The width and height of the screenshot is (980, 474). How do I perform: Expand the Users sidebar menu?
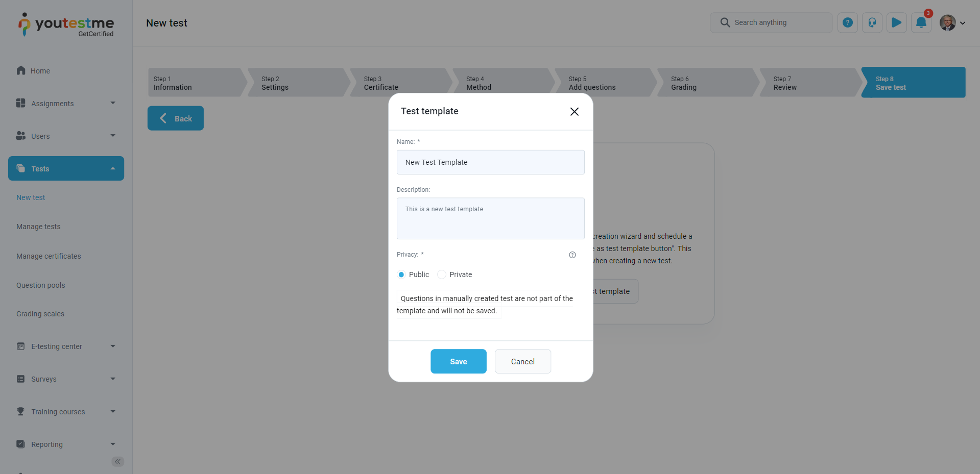point(66,136)
